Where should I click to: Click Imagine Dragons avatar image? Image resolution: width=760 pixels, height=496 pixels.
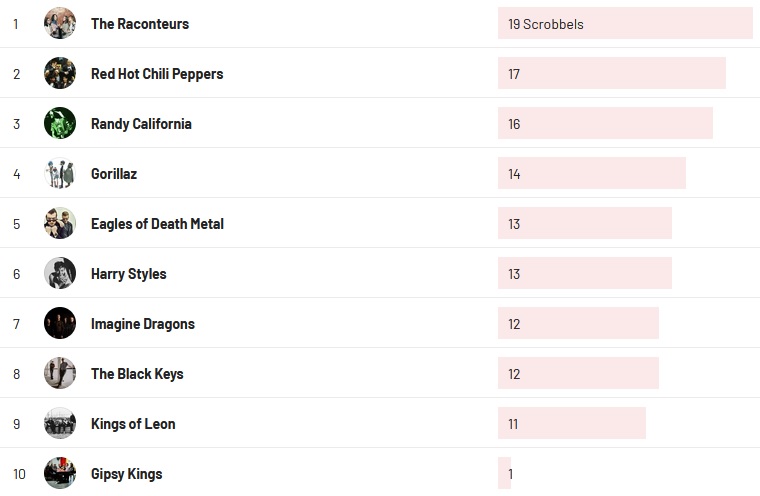point(60,323)
